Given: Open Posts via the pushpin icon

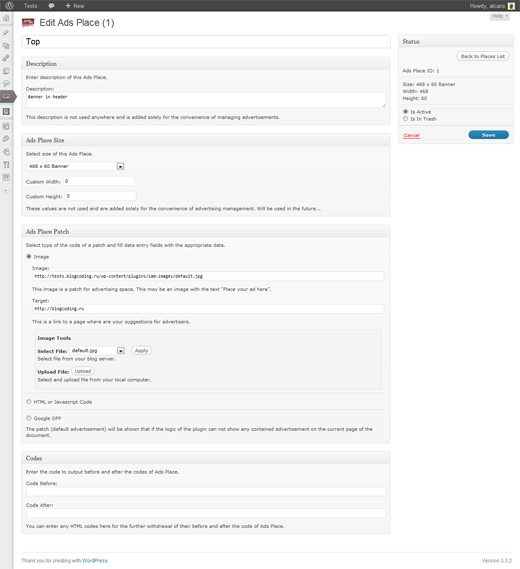Looking at the screenshot, I should (x=6, y=33).
